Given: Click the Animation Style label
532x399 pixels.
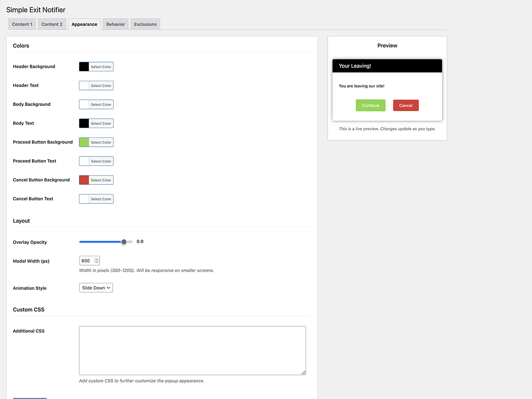Looking at the screenshot, I should pyautogui.click(x=30, y=288).
